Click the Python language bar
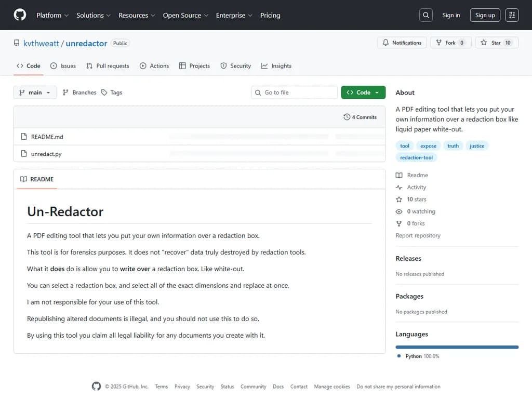This screenshot has height=399, width=532. tap(457, 347)
